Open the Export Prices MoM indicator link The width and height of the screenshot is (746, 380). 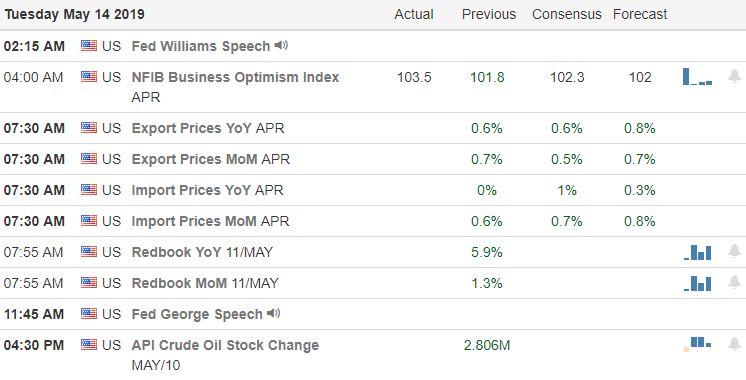[194, 159]
